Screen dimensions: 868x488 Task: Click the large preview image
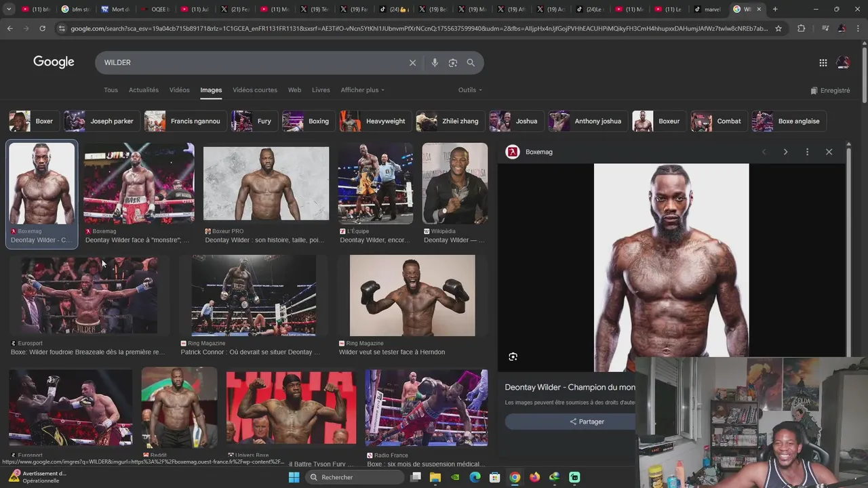(x=671, y=267)
